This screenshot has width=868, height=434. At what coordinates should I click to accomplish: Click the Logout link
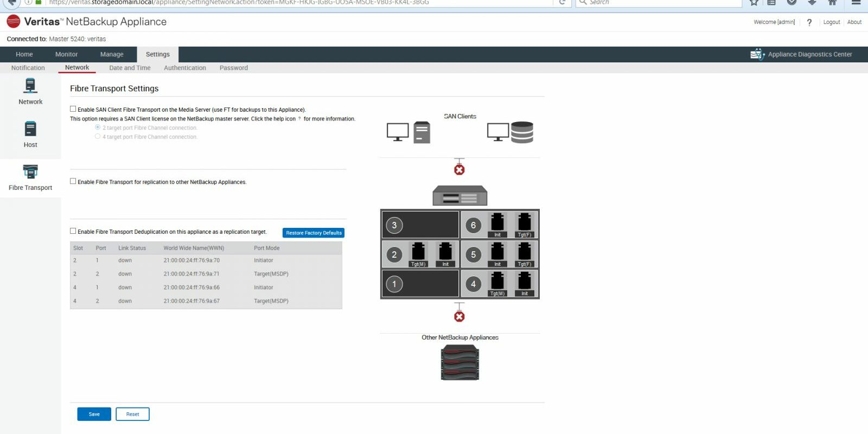[831, 22]
